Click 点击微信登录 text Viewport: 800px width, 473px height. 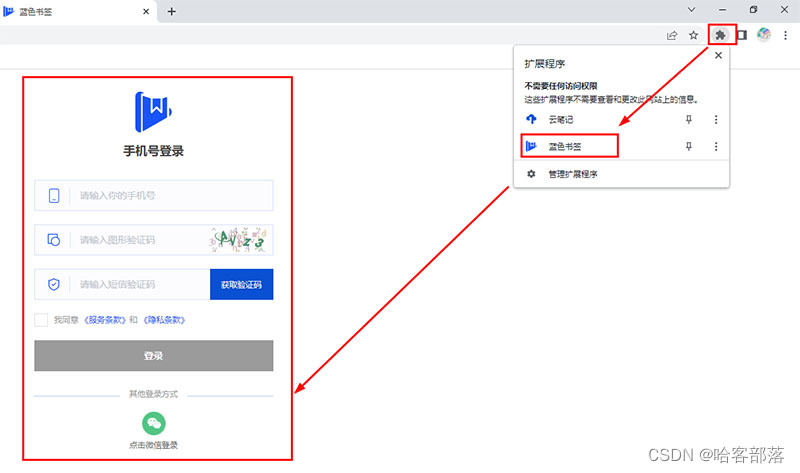154,445
